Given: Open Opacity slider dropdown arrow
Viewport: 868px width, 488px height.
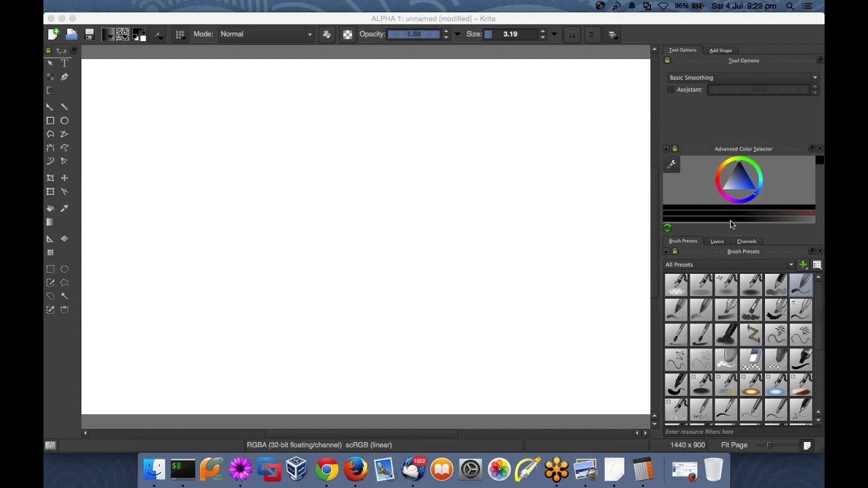Looking at the screenshot, I should (457, 35).
